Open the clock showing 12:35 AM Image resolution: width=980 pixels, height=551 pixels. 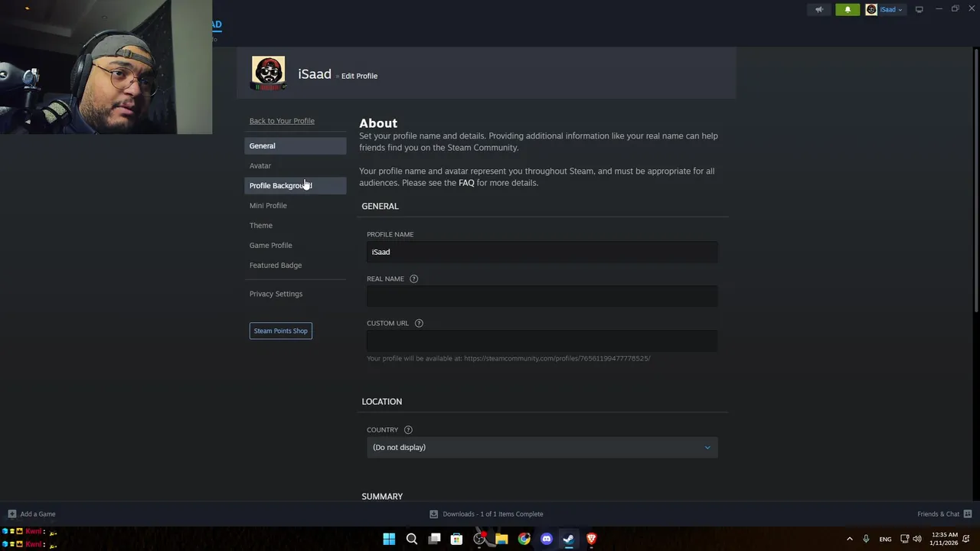pos(943,539)
